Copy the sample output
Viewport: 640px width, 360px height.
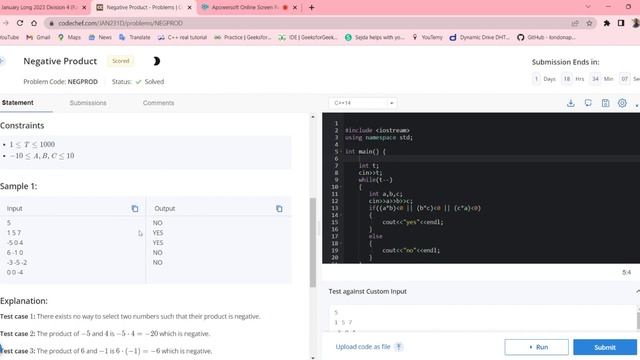click(x=279, y=209)
